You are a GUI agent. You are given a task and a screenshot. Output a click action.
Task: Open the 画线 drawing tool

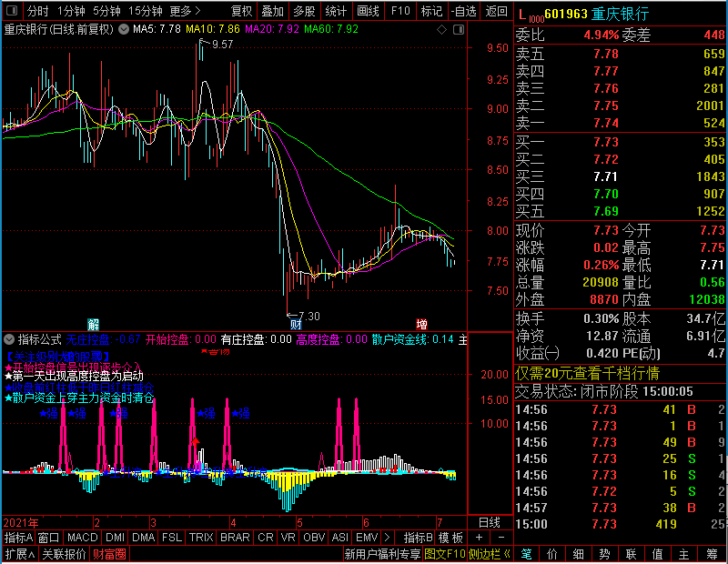click(368, 11)
